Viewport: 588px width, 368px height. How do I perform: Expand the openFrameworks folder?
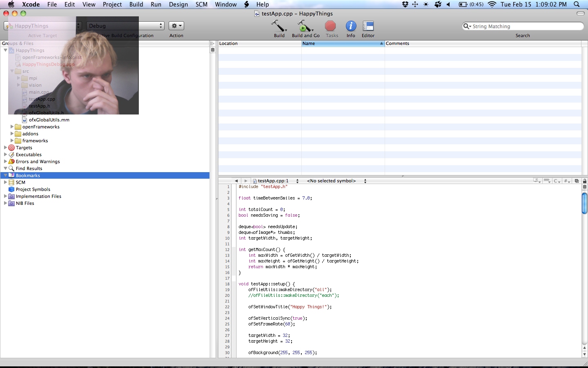tap(12, 127)
